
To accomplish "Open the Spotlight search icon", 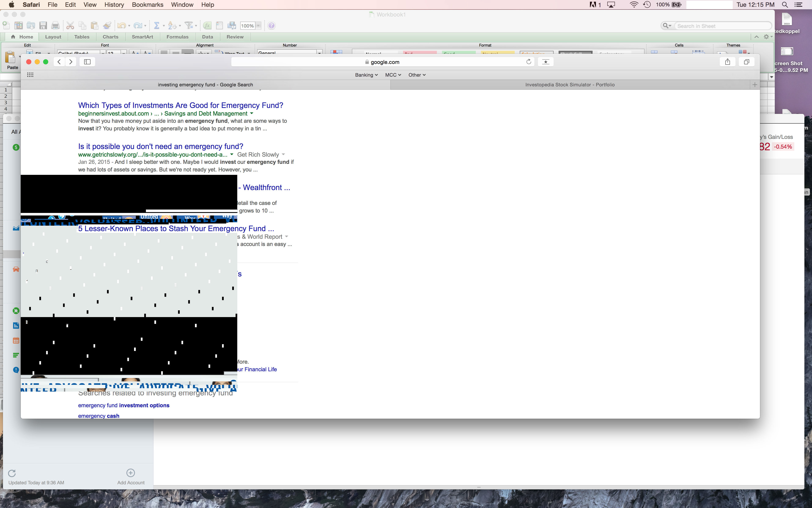I will [785, 5].
